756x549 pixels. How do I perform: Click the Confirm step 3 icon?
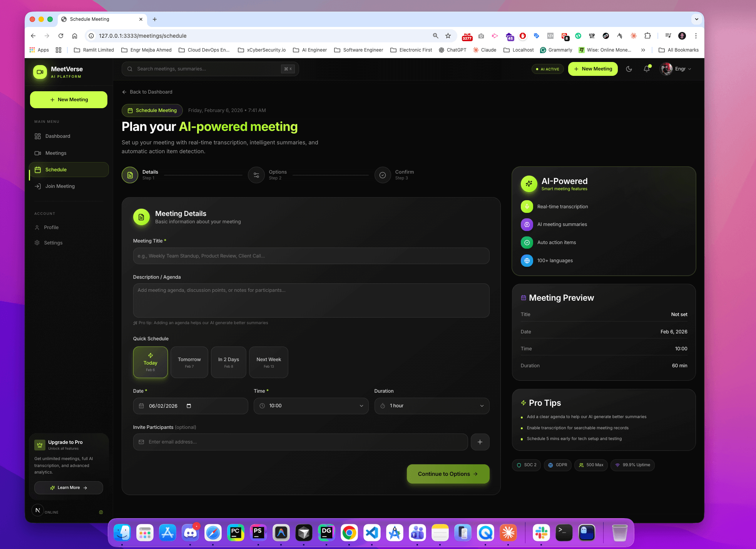click(383, 175)
